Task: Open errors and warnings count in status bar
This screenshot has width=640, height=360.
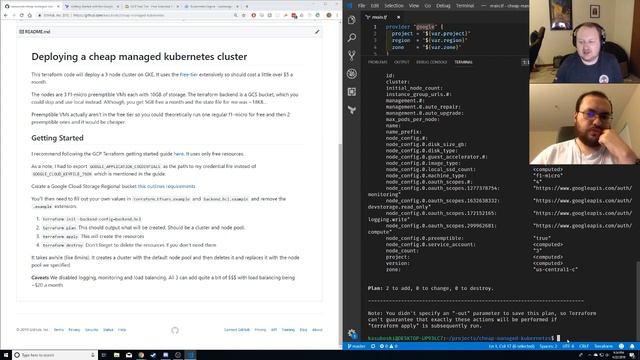Action: coord(389,346)
